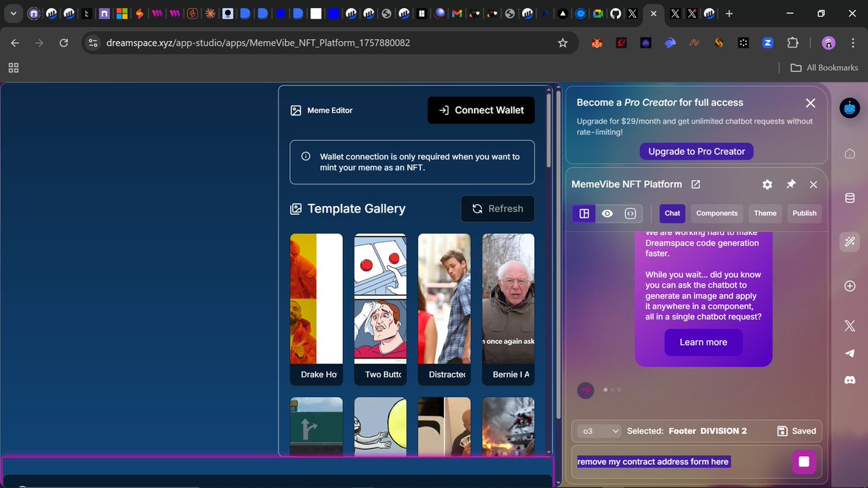
Task: Click the wallet connection info notice
Action: tap(412, 162)
